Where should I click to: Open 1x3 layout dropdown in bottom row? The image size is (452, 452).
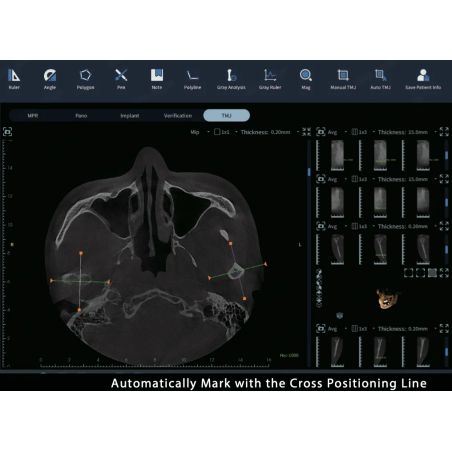[363, 329]
